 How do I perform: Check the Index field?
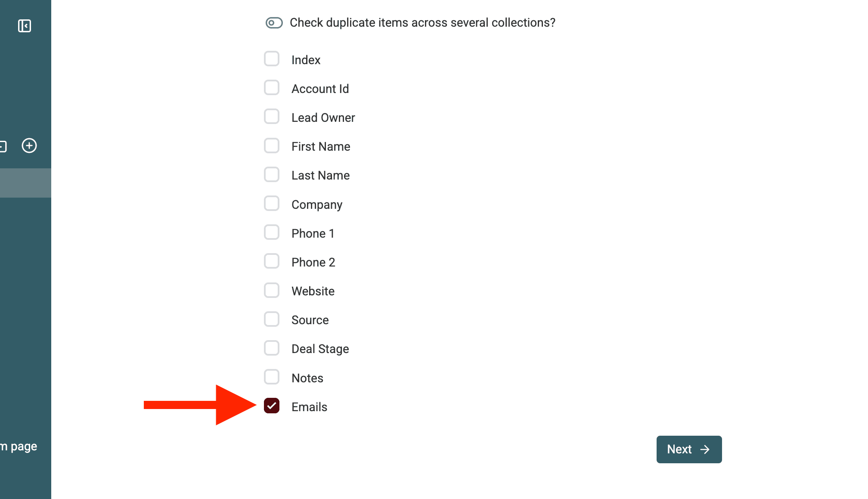click(272, 59)
